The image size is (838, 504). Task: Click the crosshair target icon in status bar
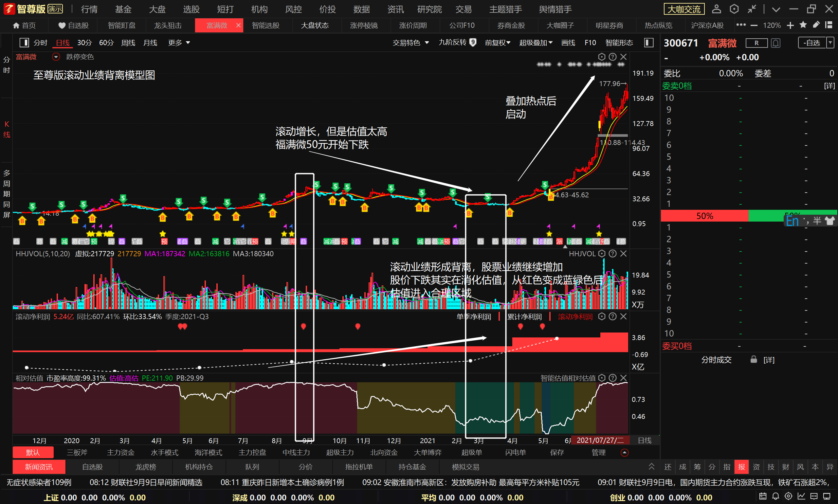[x=788, y=496]
